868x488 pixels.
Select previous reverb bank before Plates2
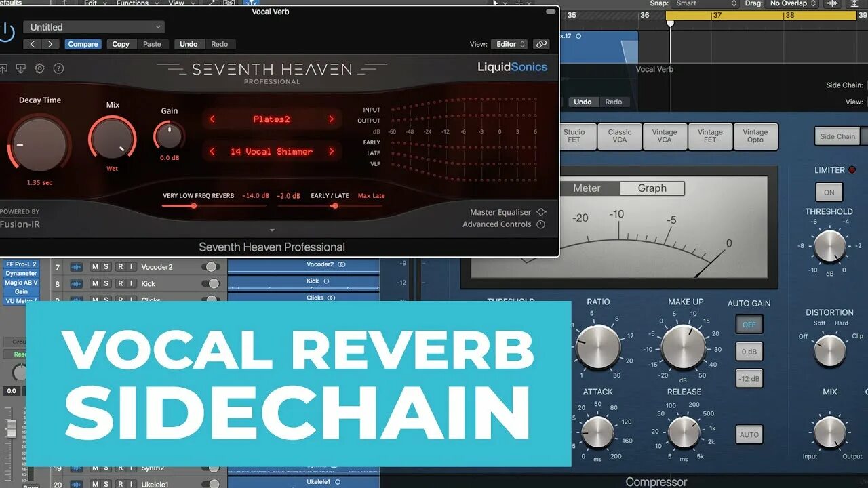pyautogui.click(x=212, y=119)
